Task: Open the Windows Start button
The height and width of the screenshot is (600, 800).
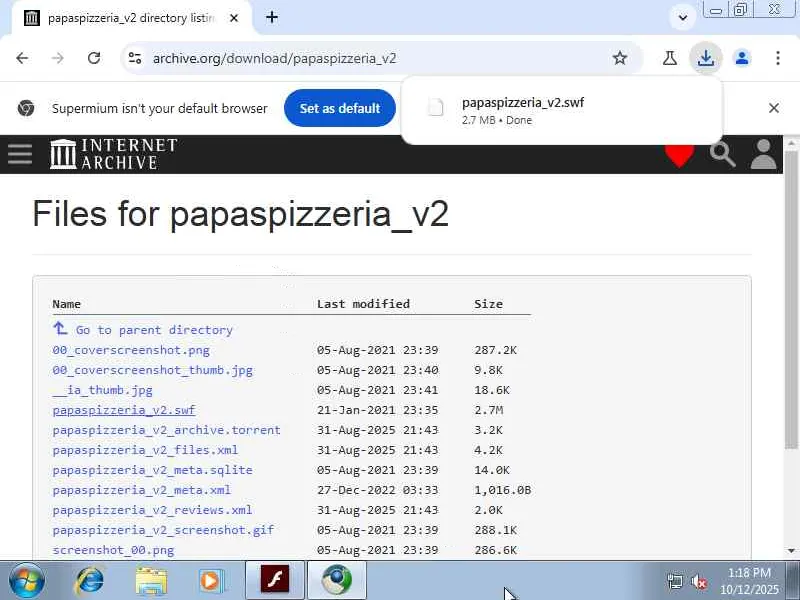Action: [x=27, y=581]
